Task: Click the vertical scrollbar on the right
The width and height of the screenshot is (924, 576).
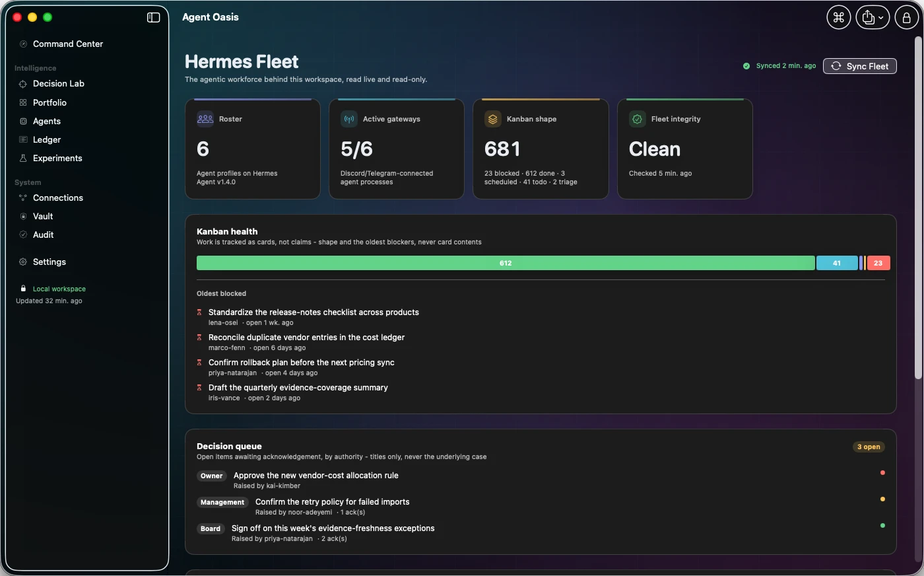Action: point(918,207)
